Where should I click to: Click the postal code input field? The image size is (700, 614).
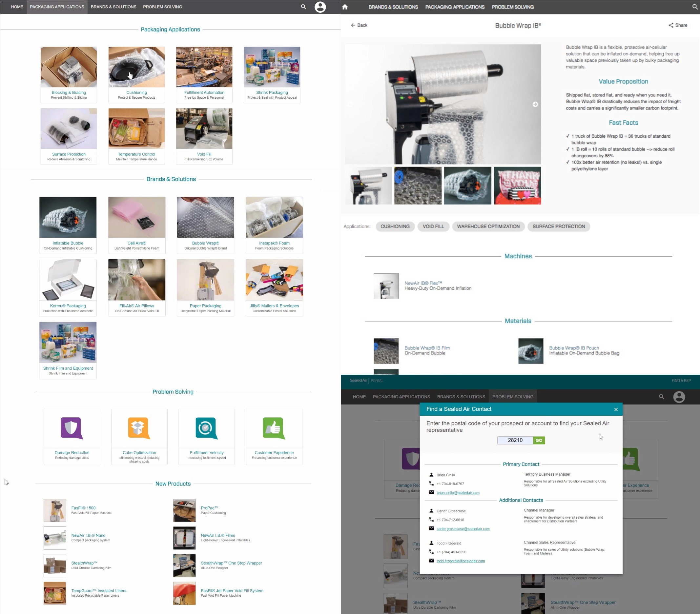point(515,440)
